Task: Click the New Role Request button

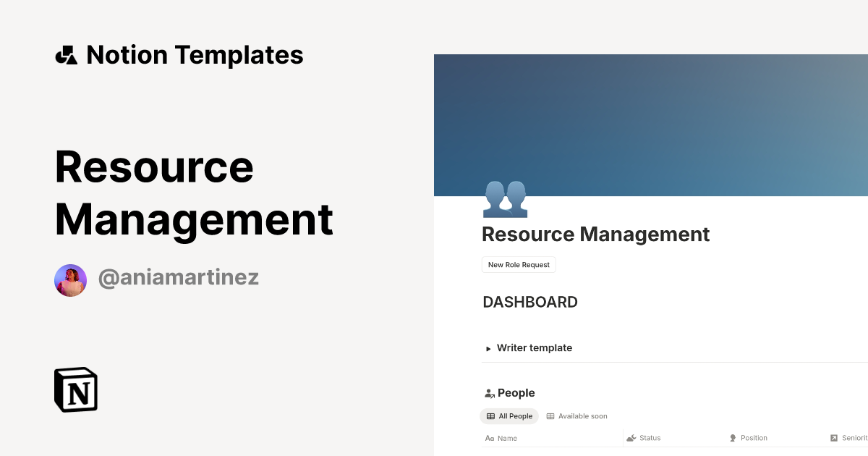Action: pos(519,264)
